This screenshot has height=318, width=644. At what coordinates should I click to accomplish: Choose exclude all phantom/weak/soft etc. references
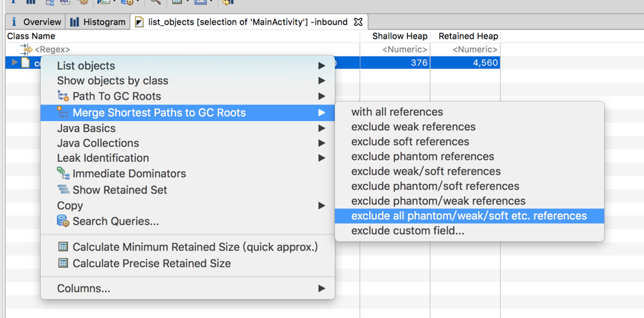[469, 216]
